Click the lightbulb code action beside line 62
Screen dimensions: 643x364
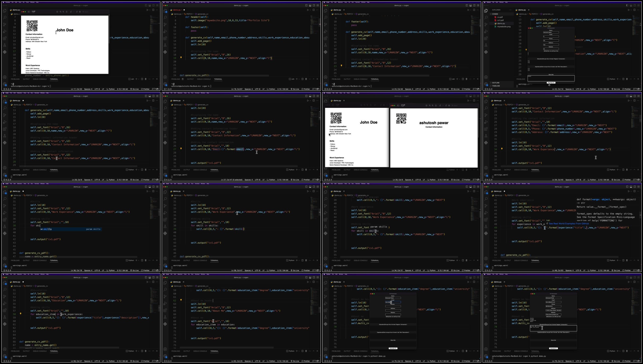pos(181,300)
